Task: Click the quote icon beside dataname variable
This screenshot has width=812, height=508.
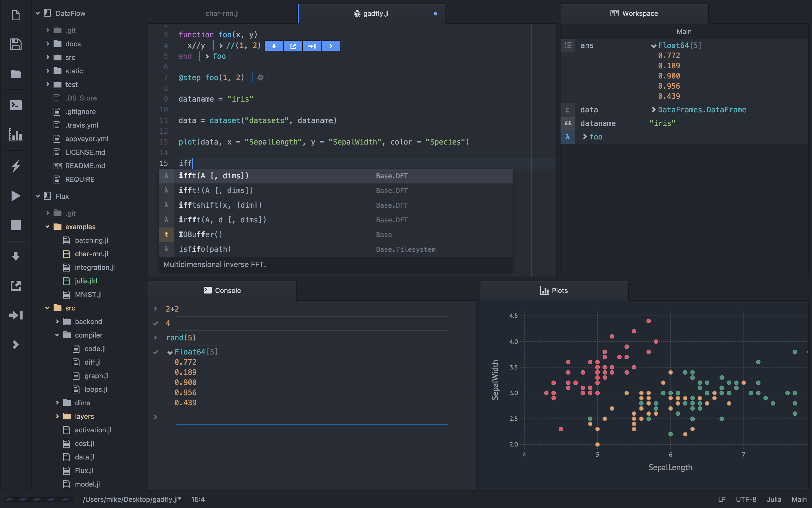Action: (568, 123)
